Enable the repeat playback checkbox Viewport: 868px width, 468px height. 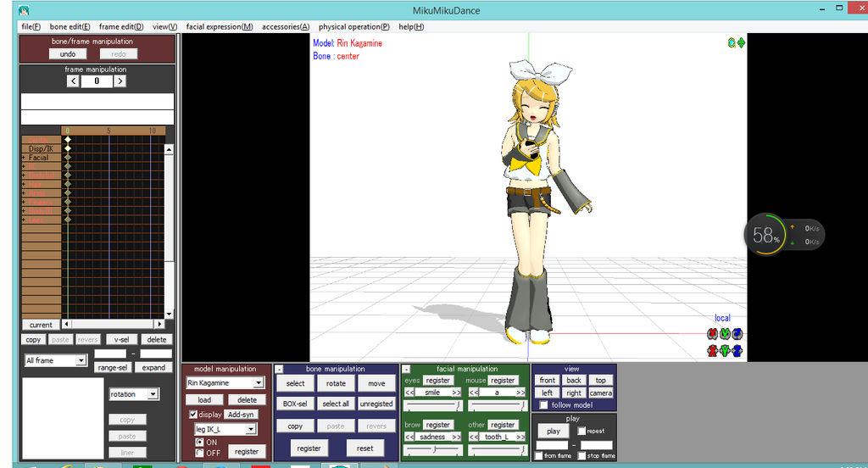(581, 431)
